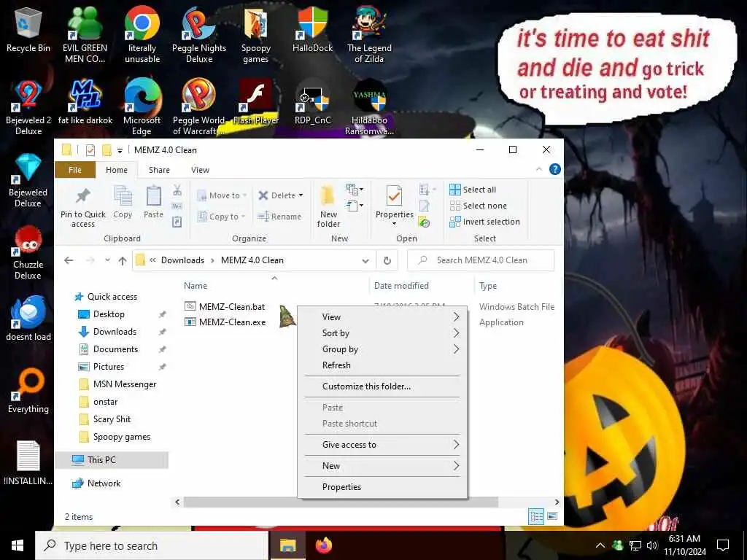Open The Legend of Zilda shortcut
Viewport: 747px width, 560px height.
point(369,35)
